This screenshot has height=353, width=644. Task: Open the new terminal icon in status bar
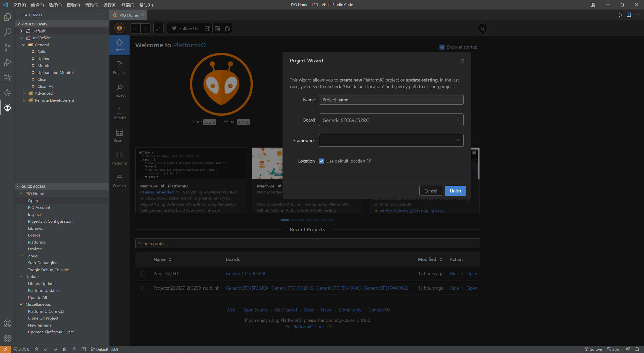(x=84, y=349)
